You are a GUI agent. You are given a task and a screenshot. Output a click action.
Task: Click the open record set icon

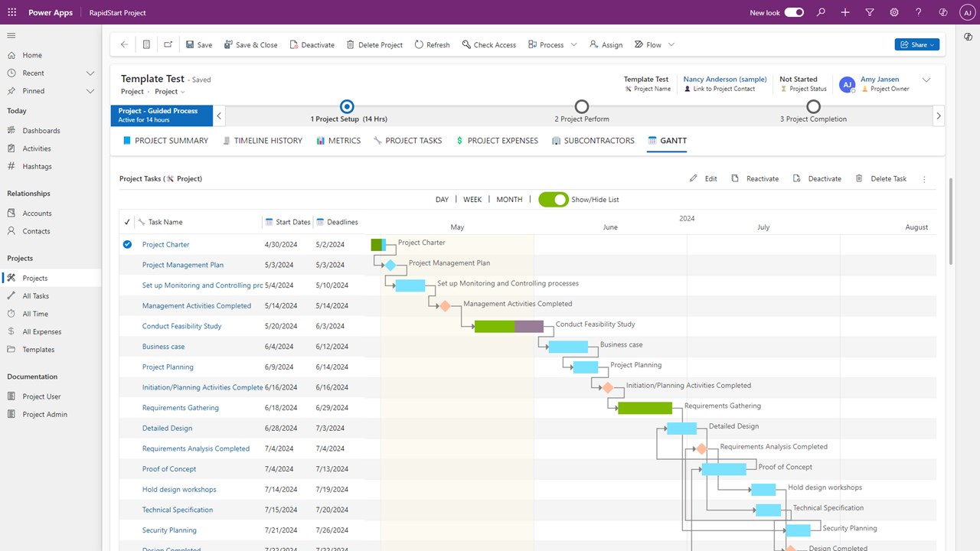coord(146,44)
